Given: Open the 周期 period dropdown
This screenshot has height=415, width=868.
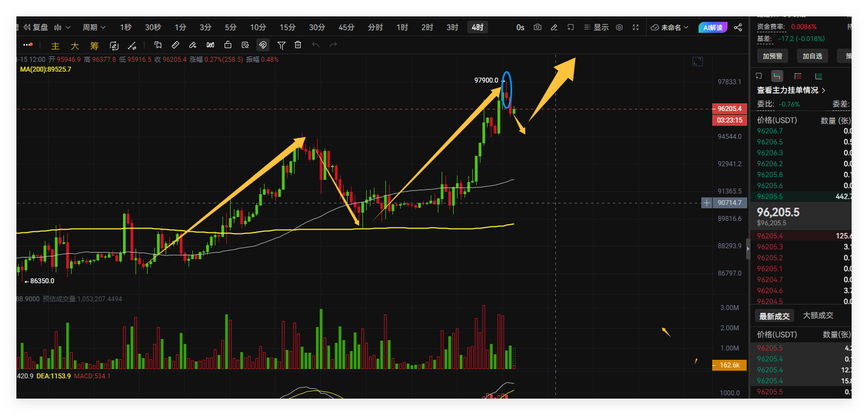Looking at the screenshot, I should point(93,27).
